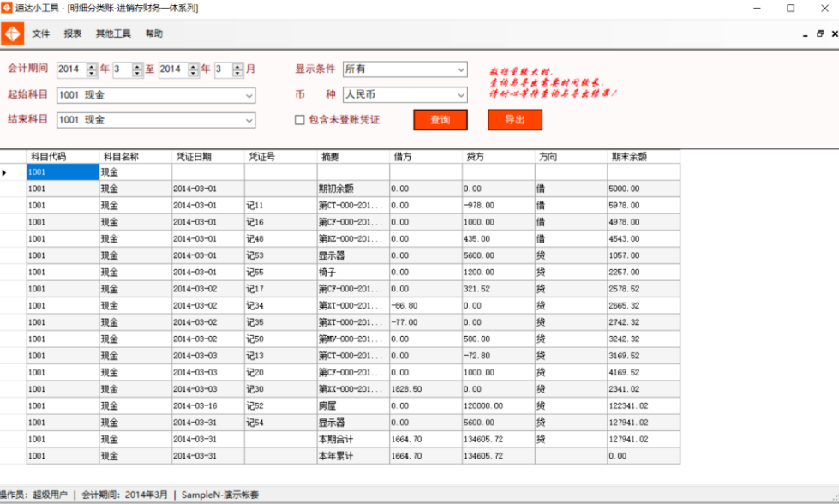The image size is (839, 504).
Task: Toggle the 包含未登账凭证 checkbox
Action: coord(300,120)
